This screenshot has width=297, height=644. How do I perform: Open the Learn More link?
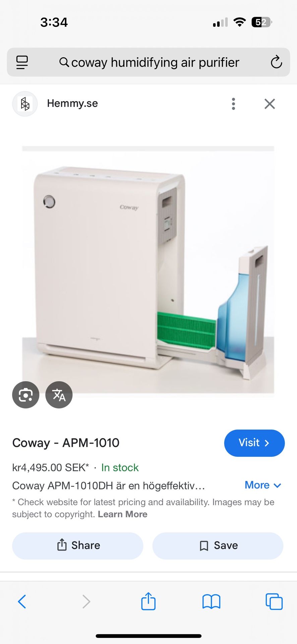[123, 514]
